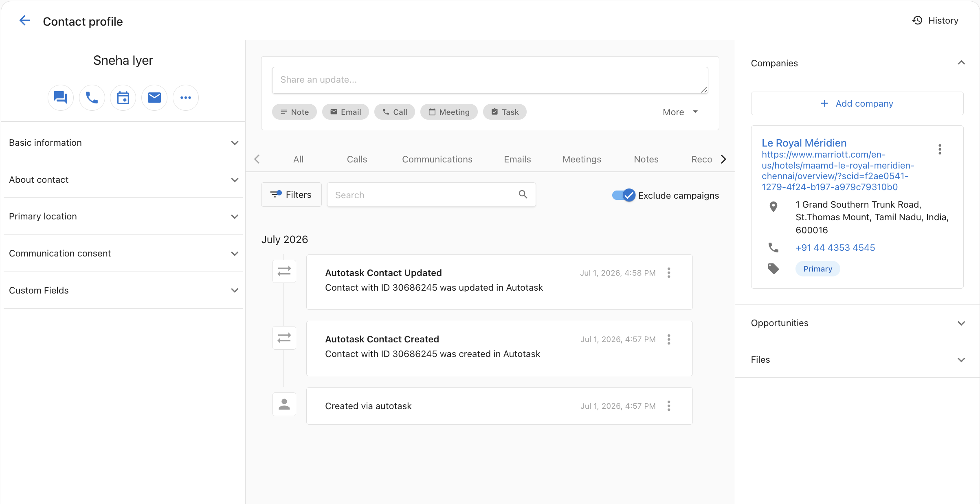This screenshot has height=504, width=980.
Task: Open options menu for Autotask Contact Created
Action: (x=669, y=340)
